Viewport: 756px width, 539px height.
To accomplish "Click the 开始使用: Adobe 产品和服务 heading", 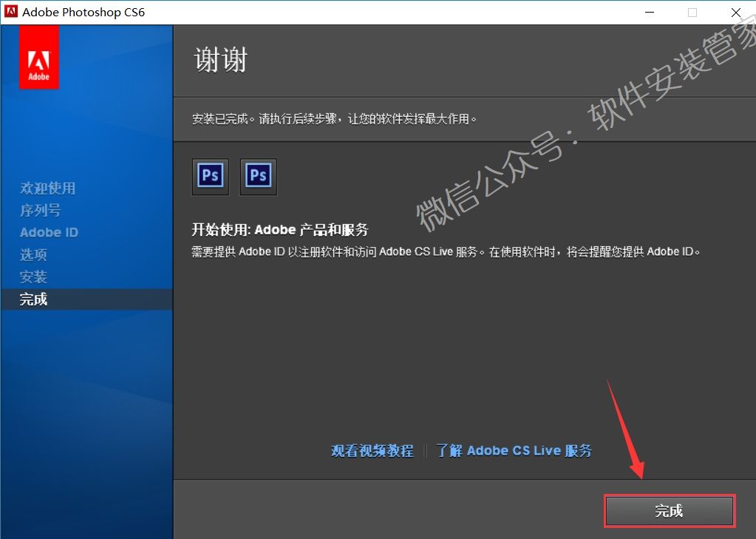I will (x=279, y=229).
